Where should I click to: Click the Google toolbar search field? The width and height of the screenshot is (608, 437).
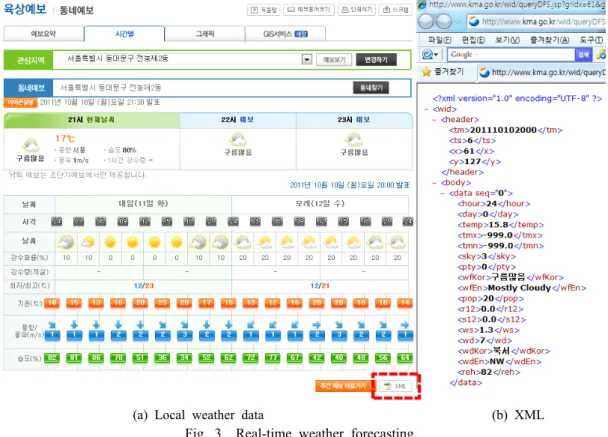point(511,55)
